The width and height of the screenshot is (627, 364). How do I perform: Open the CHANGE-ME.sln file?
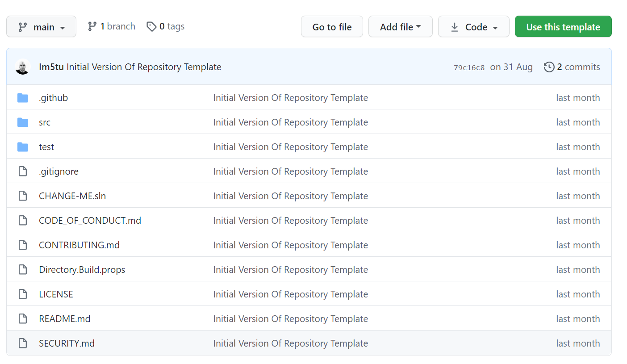pyautogui.click(x=72, y=196)
